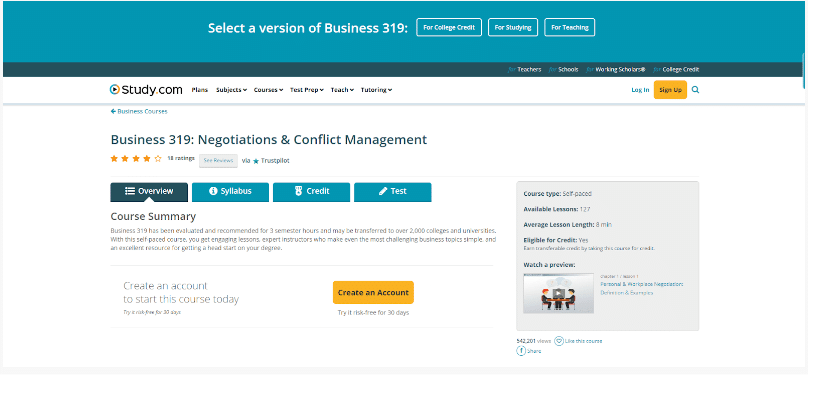814x398 pixels.
Task: Click the Course Summary heading
Action: coord(153,216)
